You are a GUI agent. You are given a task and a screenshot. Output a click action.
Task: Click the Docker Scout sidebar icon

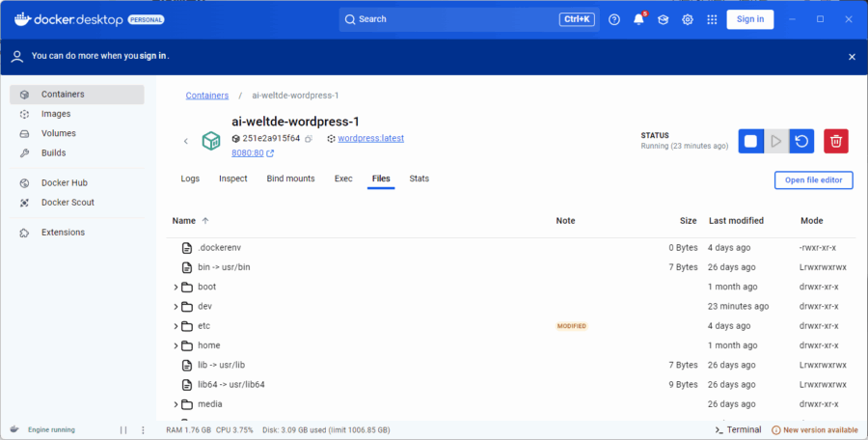[24, 203]
